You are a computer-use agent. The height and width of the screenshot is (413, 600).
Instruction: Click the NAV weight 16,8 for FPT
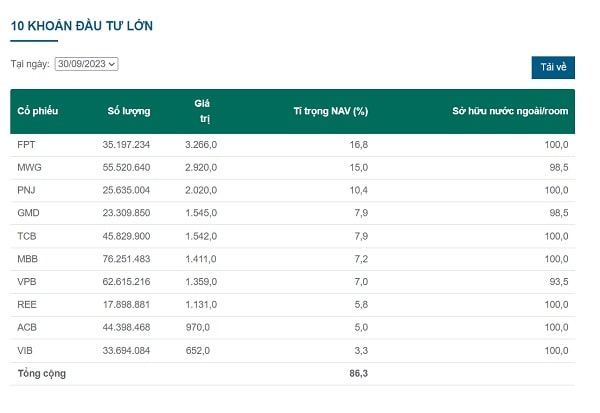[x=359, y=145]
